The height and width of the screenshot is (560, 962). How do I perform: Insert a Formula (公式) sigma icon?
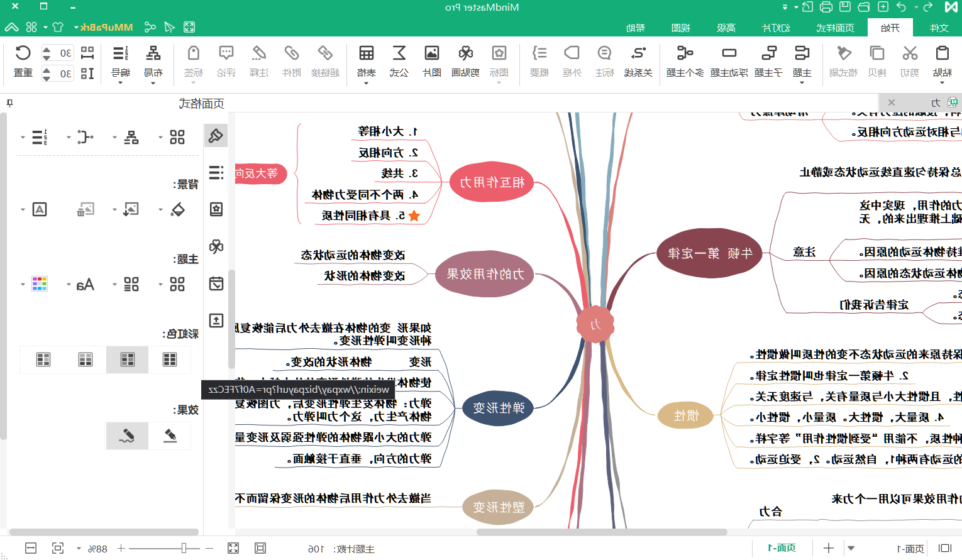399,53
